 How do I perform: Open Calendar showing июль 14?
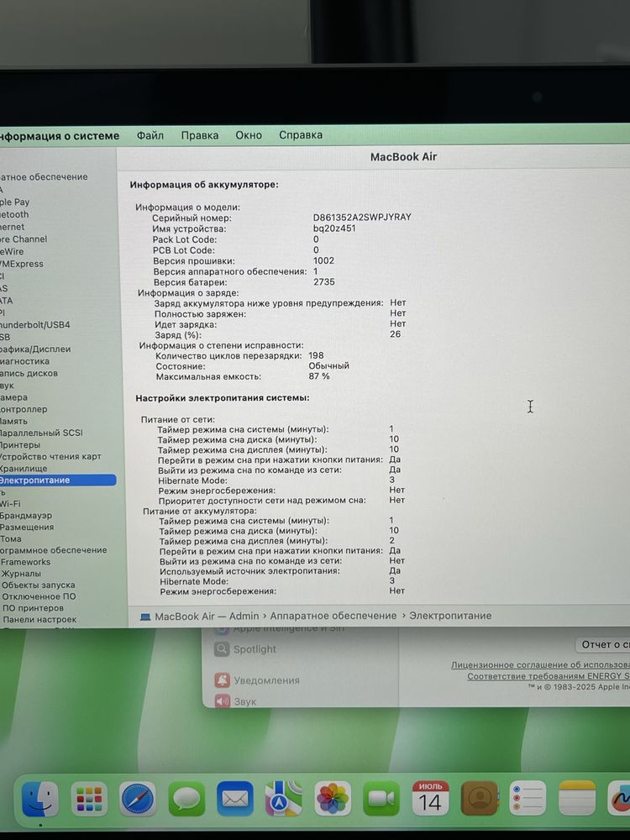(430, 798)
